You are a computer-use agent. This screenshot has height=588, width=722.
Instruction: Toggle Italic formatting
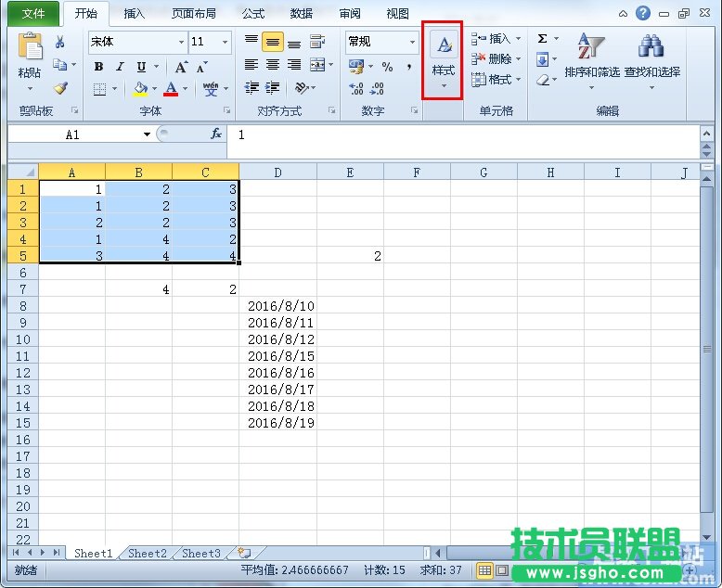(x=120, y=67)
